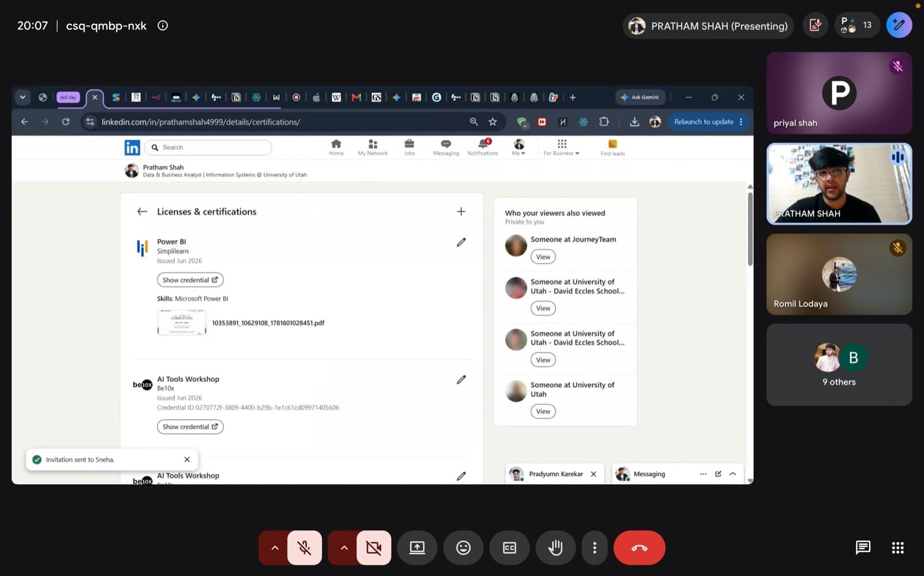Open the meeting details info icon
This screenshot has height=576, width=924.
(x=163, y=25)
